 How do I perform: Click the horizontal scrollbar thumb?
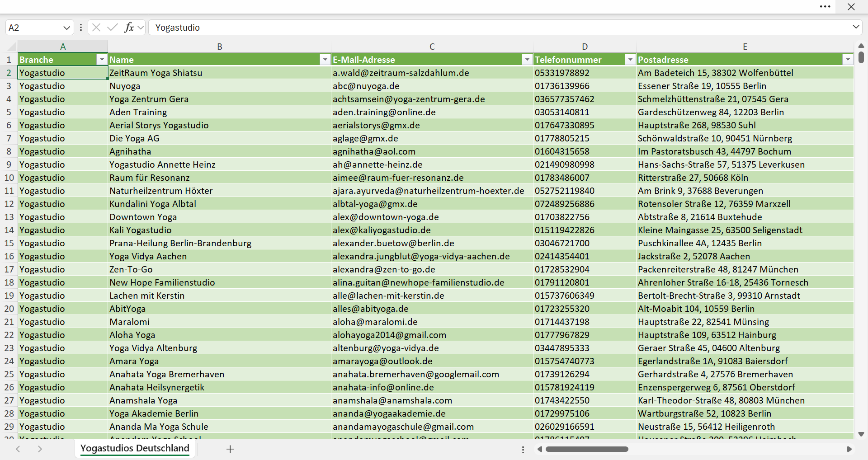click(587, 449)
